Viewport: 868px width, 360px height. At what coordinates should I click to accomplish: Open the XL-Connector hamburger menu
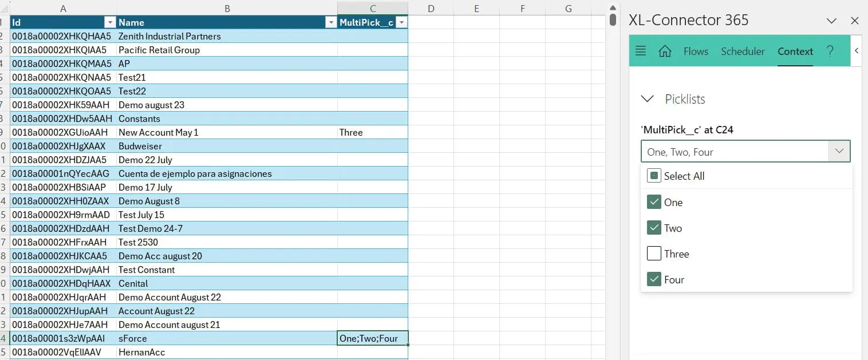[641, 51]
